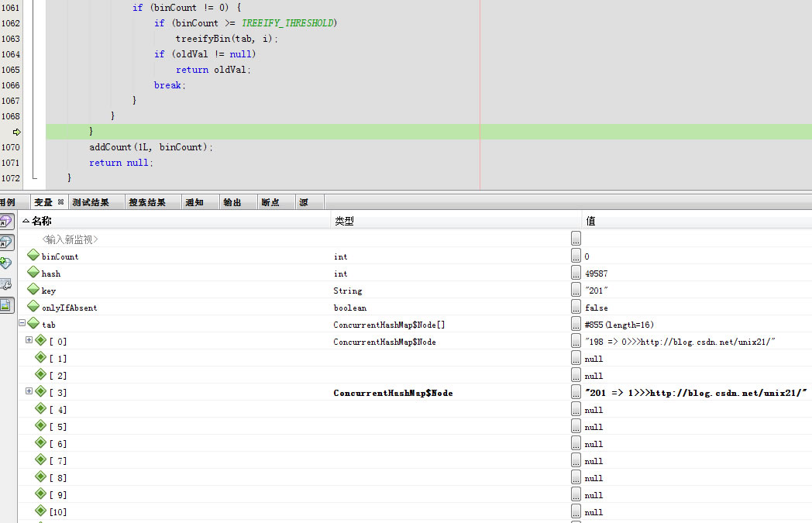Select the onlyIfAbsent variable name

coord(70,308)
